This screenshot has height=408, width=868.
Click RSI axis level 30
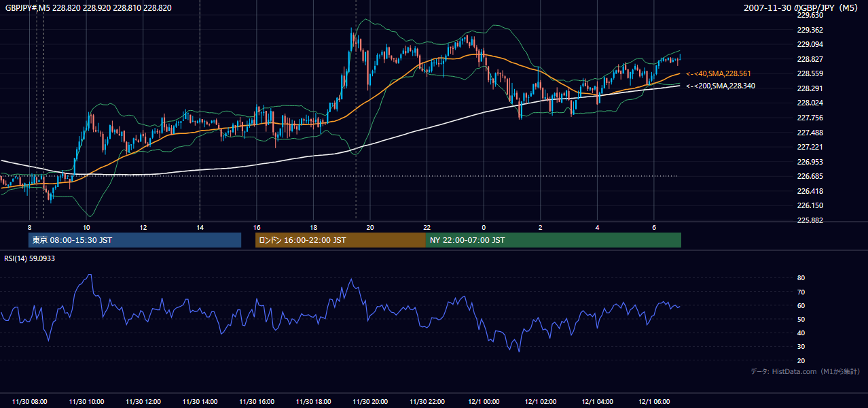pyautogui.click(x=801, y=347)
